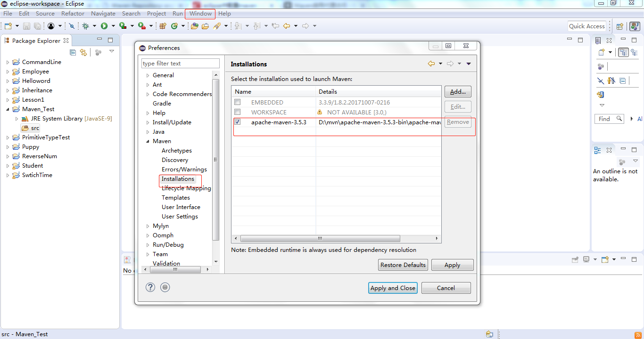Click the yellow back arrow in Preferences header
644x339 pixels.
click(x=431, y=64)
